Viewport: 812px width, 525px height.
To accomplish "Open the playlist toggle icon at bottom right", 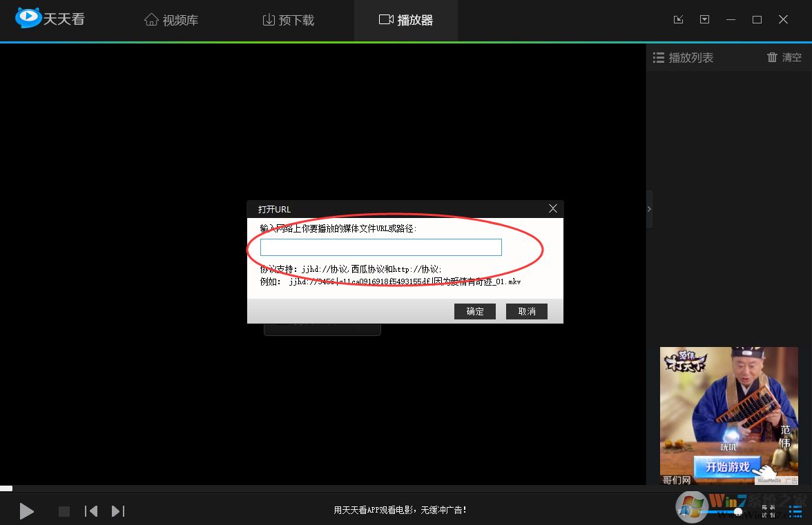I will (795, 511).
